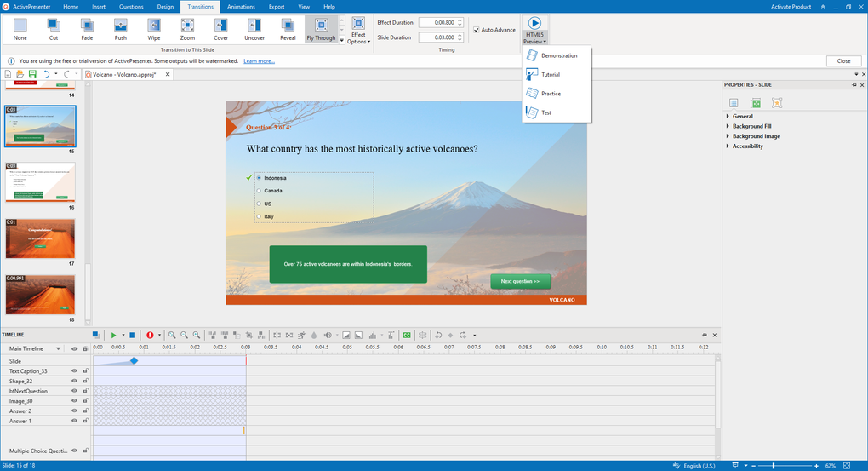Viewport: 868px width, 471px height.
Task: Stop timeline playback
Action: click(x=132, y=336)
